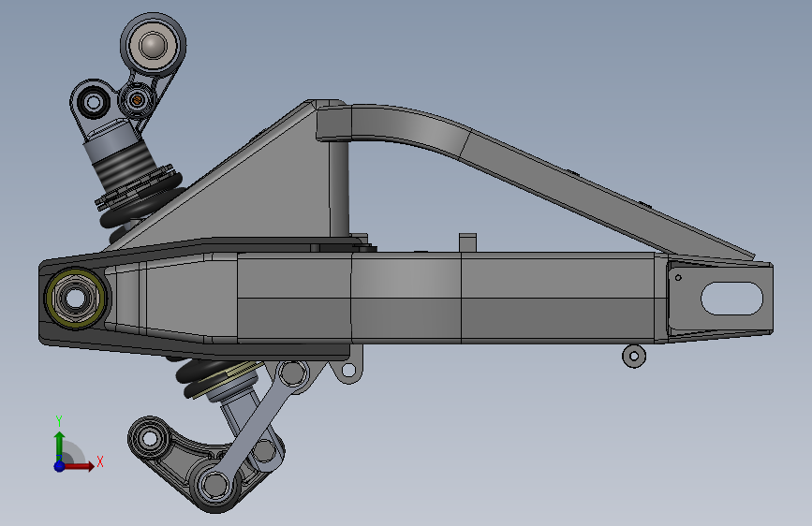The height and width of the screenshot is (526, 812).
Task: Click the green 'Y' axis label
Action: [x=59, y=421]
